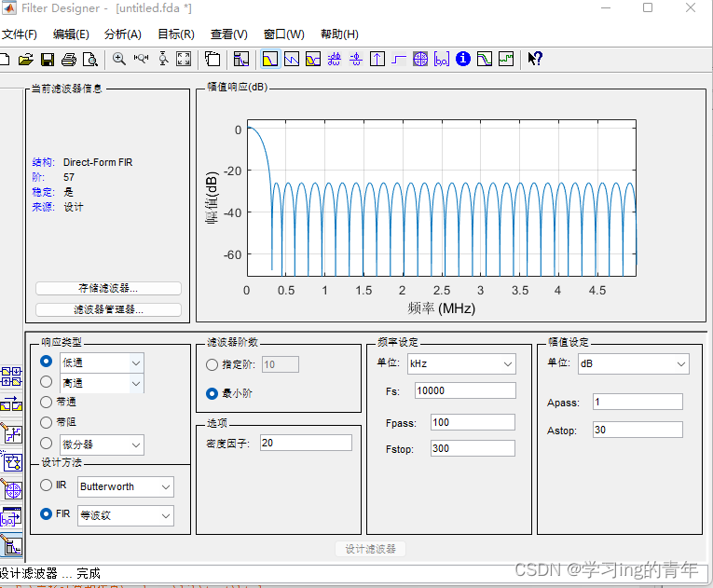
Task: Save the current filter session
Action: (x=48, y=59)
